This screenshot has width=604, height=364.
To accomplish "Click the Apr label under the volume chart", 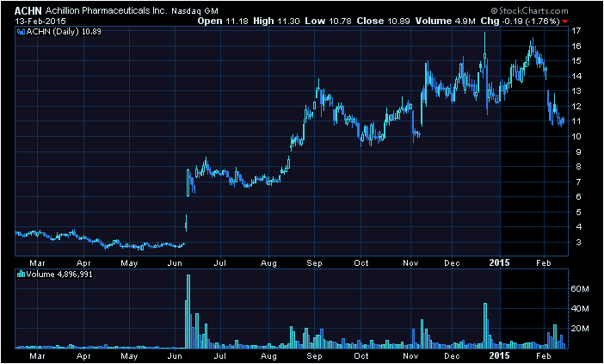I will [83, 356].
